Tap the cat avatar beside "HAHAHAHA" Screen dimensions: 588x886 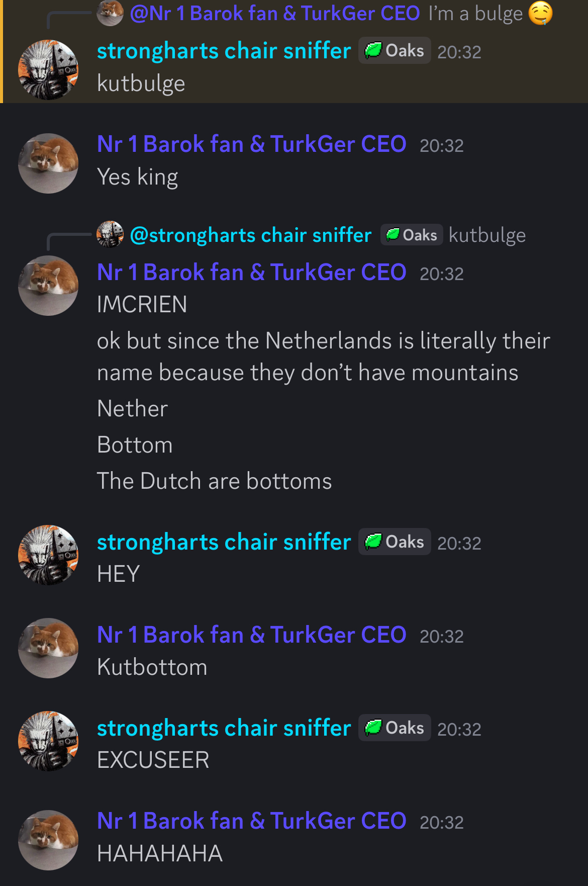point(48,840)
